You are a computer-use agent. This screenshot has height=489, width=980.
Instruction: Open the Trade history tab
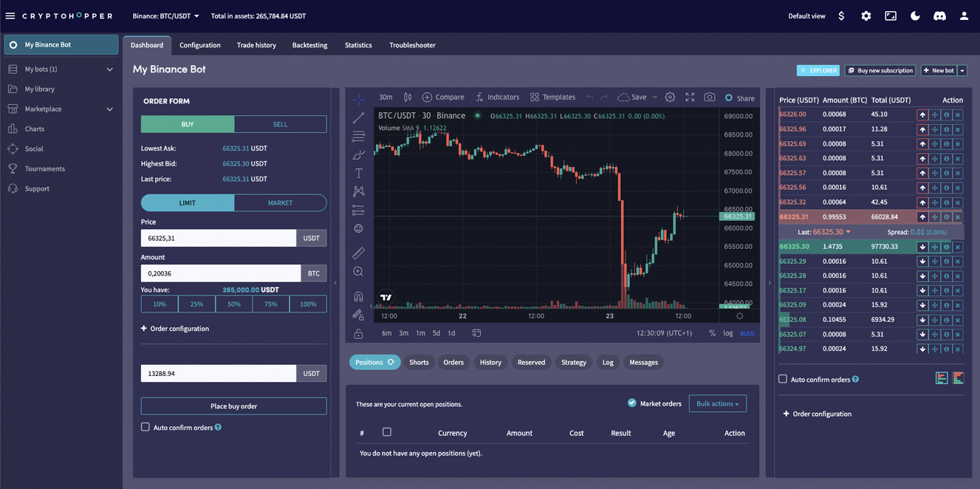(x=256, y=45)
